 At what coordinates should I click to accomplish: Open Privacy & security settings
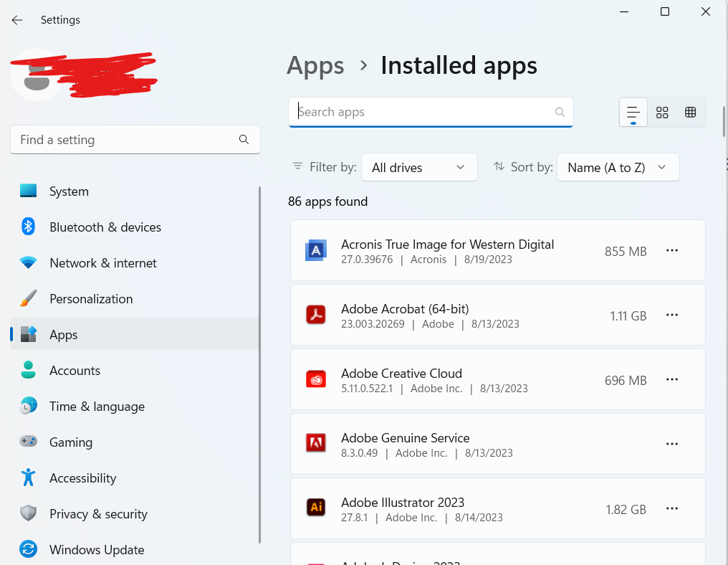tap(135, 513)
